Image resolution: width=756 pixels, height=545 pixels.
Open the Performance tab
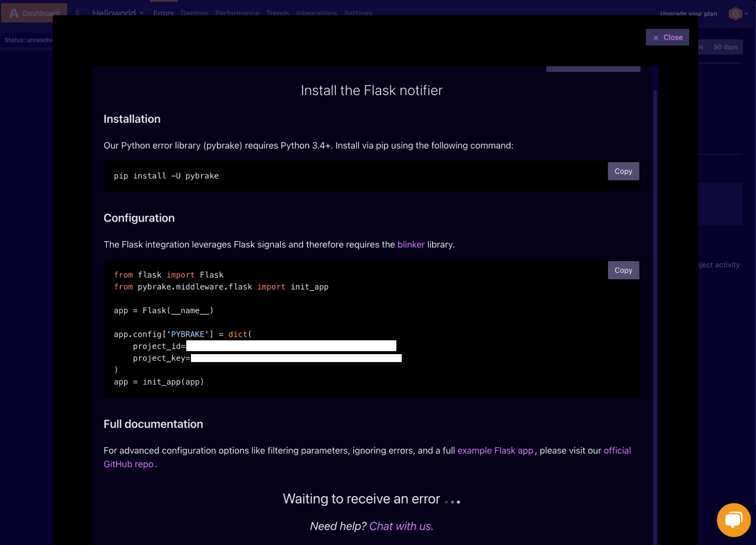tap(237, 13)
